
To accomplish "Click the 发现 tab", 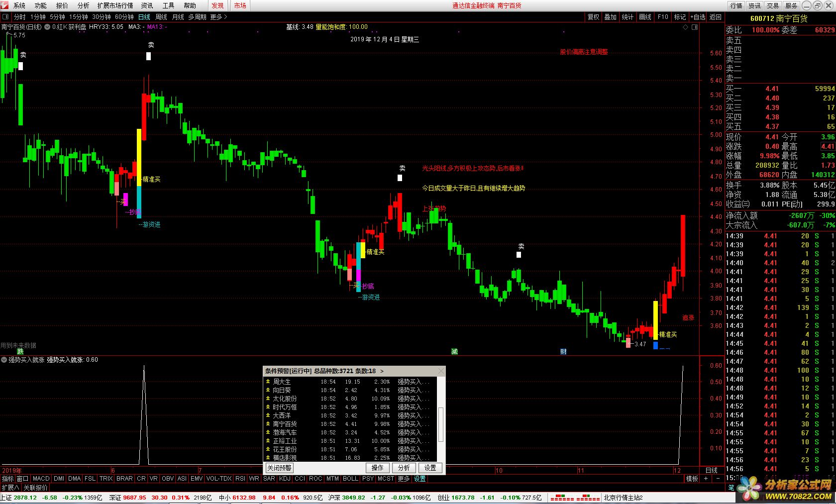I will point(217,5).
